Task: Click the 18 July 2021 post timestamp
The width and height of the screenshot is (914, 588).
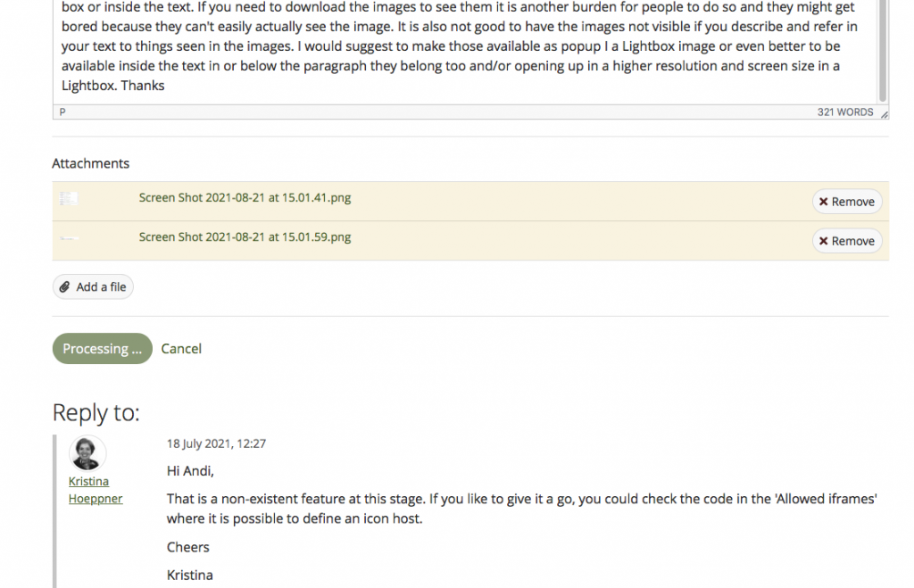Action: pyautogui.click(x=216, y=443)
